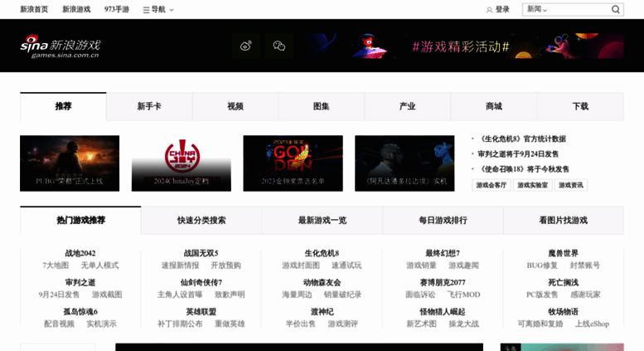Open the 7大地图 link
The image size is (644, 351).
click(x=56, y=266)
